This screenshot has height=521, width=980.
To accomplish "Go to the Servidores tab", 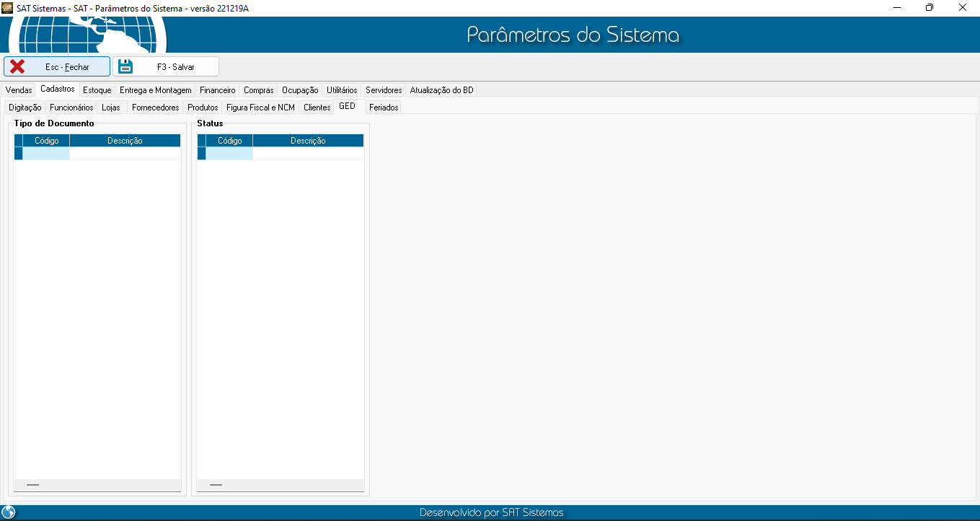I will click(383, 90).
